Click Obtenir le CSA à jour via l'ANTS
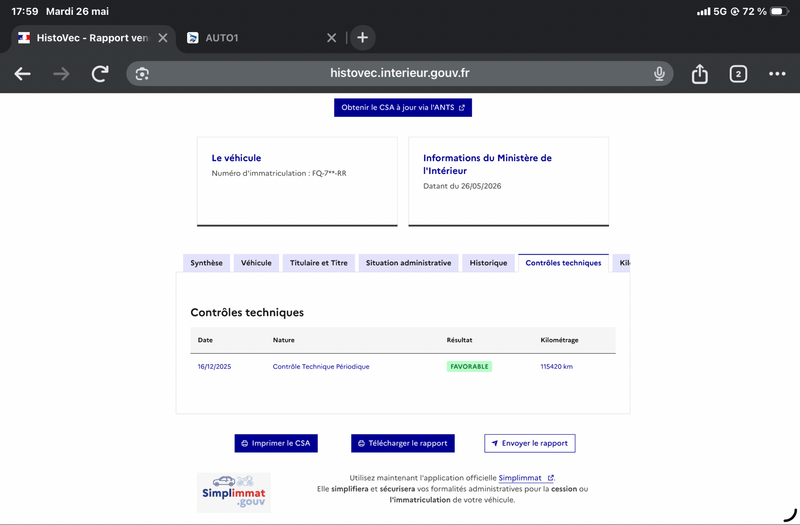 click(x=403, y=108)
